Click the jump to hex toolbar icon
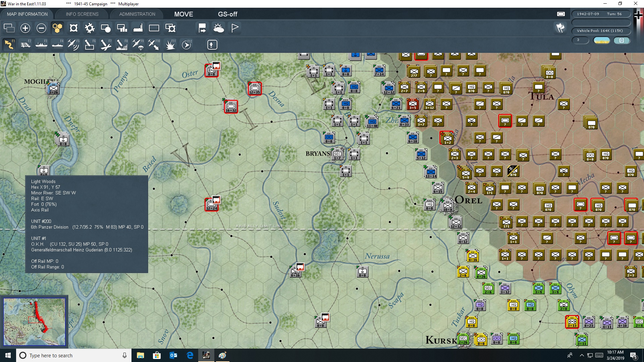This screenshot has height=362, width=644. click(x=202, y=28)
